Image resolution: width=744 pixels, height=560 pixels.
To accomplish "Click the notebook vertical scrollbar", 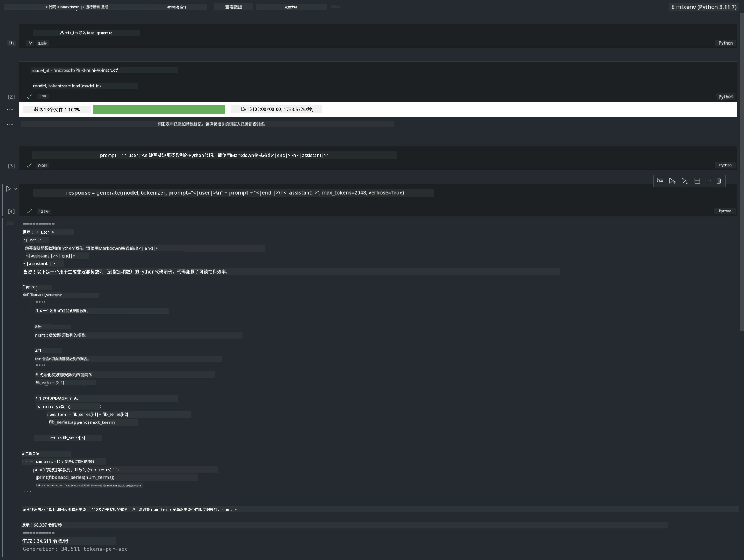I will (x=741, y=171).
